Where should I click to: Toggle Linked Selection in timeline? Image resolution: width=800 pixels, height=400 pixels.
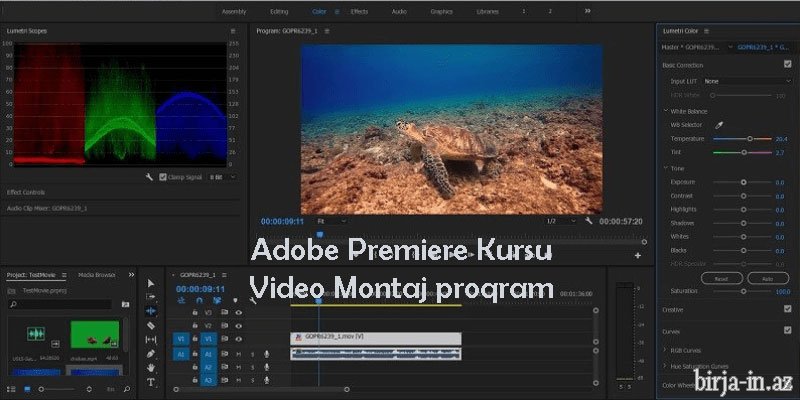click(x=217, y=301)
